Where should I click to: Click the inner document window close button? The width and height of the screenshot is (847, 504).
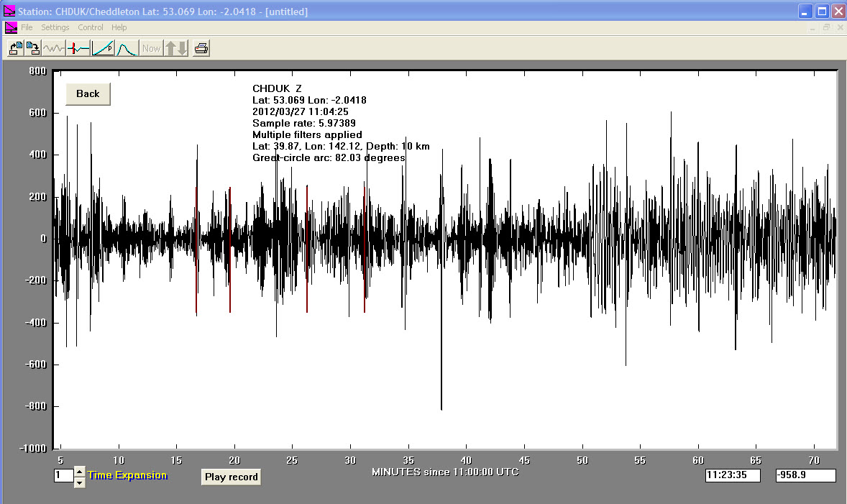point(840,27)
